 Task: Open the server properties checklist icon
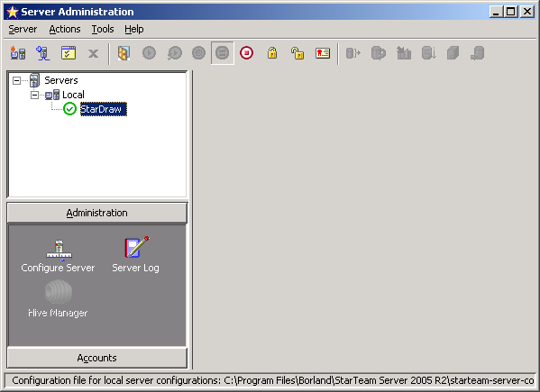(x=69, y=53)
